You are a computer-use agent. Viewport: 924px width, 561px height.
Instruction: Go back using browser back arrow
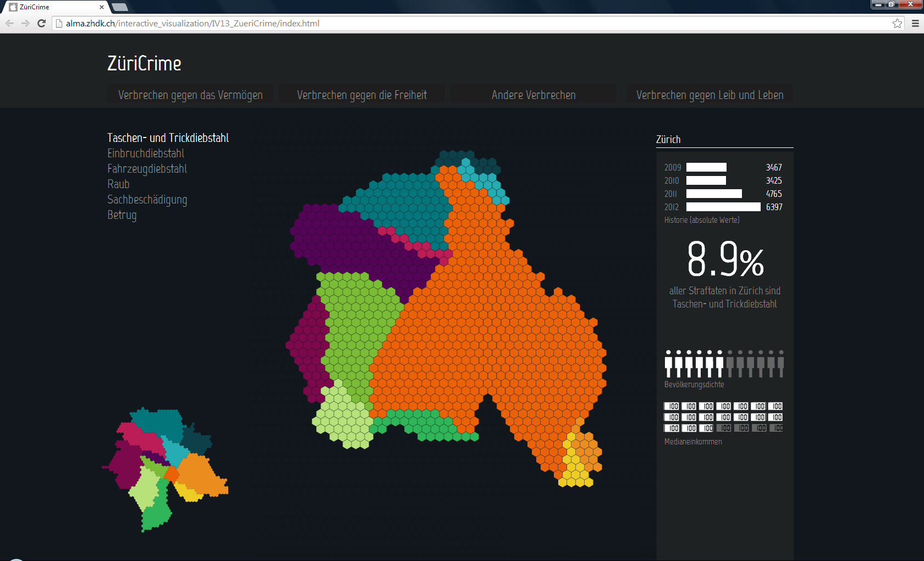[x=9, y=23]
